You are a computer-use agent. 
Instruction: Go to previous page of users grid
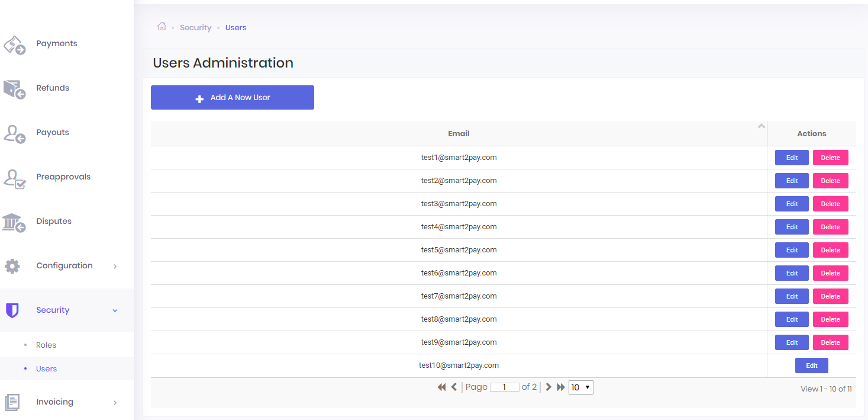(x=454, y=387)
